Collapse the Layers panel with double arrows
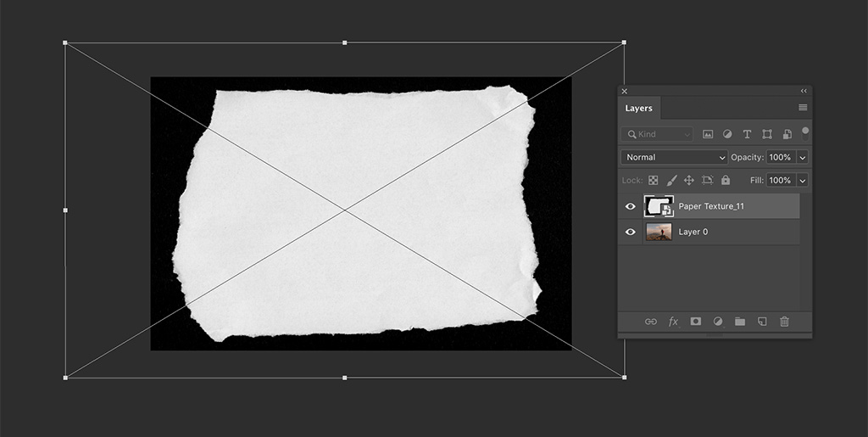Viewport: 868px width, 437px height. coord(804,91)
